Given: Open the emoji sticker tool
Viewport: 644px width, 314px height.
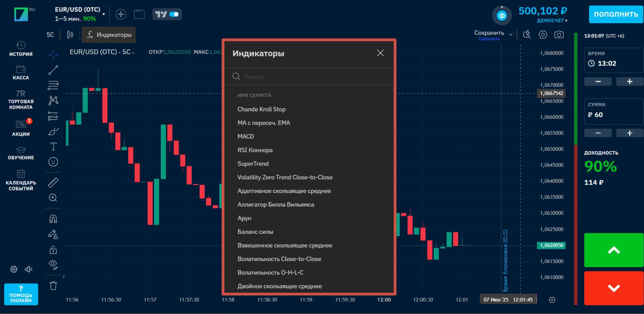Looking at the screenshot, I should (x=53, y=162).
